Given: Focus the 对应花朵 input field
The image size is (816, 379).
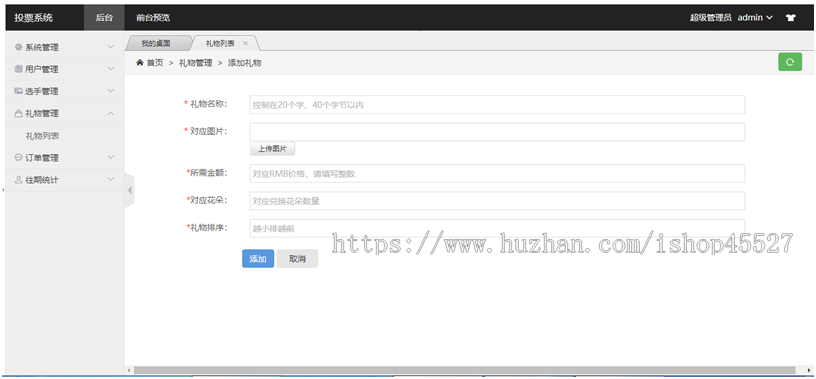Looking at the screenshot, I should pos(497,200).
